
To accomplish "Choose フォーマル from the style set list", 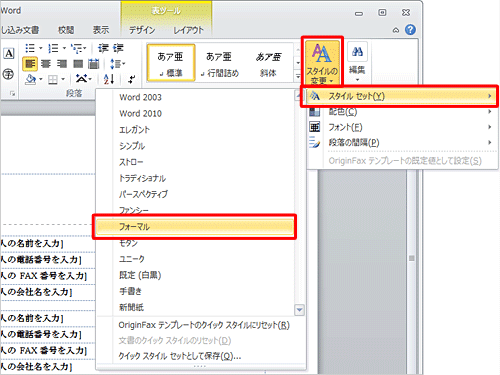I will pyautogui.click(x=194, y=227).
